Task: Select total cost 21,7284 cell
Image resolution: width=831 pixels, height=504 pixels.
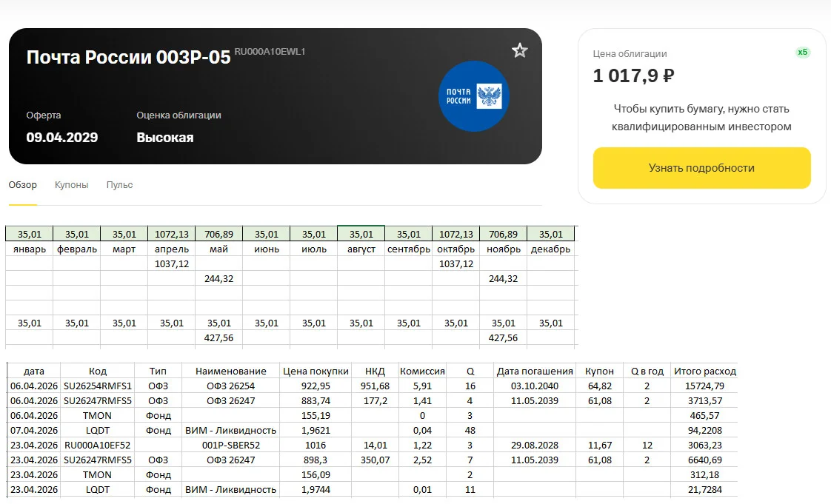Action: [705, 490]
